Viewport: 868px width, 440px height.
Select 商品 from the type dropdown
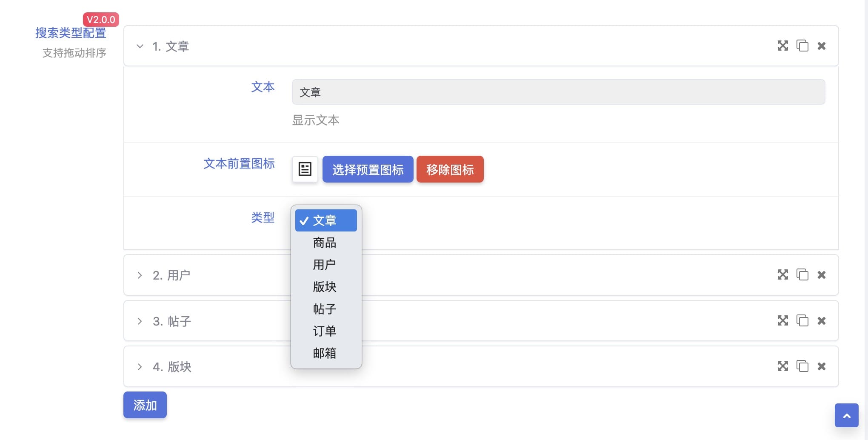pyautogui.click(x=325, y=243)
